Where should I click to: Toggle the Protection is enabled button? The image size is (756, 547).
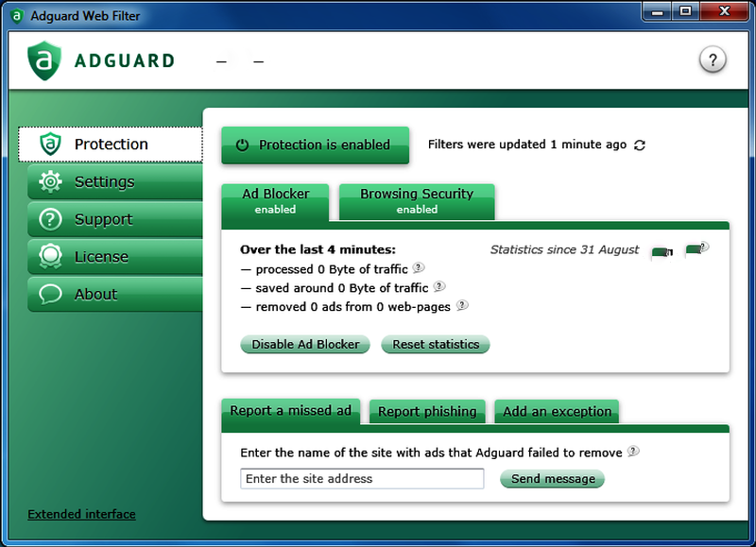316,145
